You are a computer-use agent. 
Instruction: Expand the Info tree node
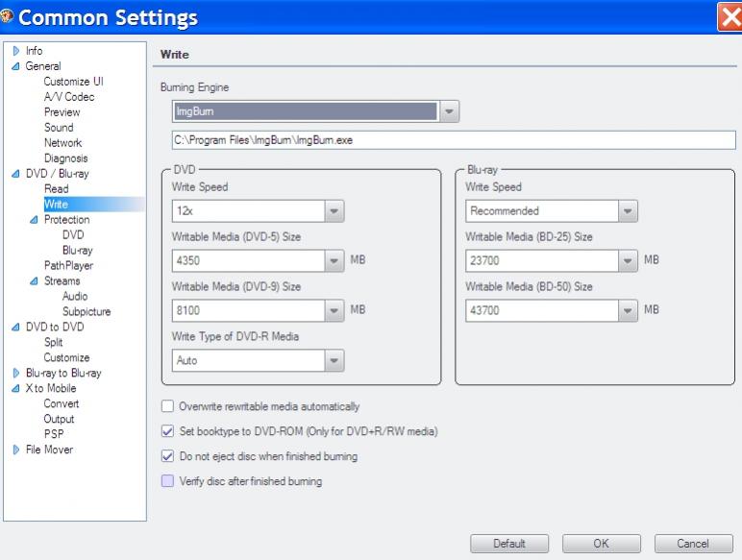pyautogui.click(x=16, y=51)
